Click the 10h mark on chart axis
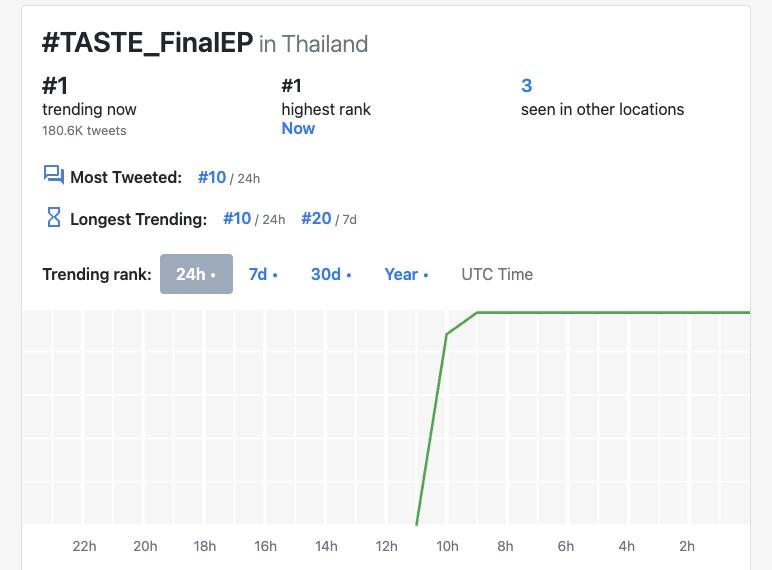The width and height of the screenshot is (772, 570). tap(447, 546)
